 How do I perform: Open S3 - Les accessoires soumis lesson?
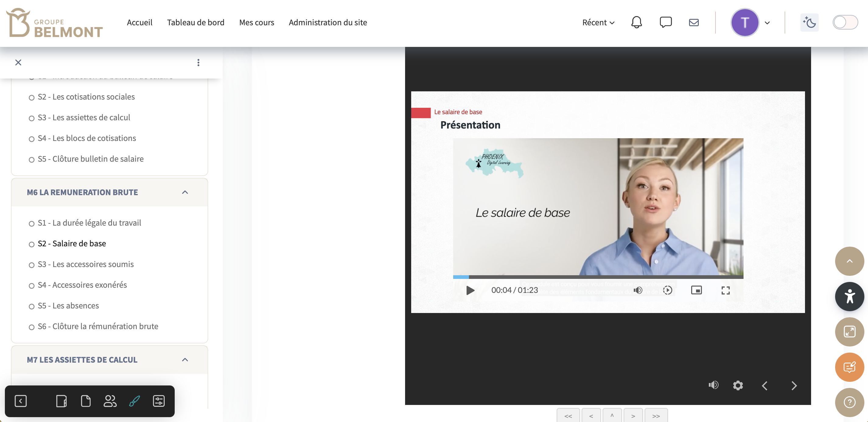[x=86, y=264]
